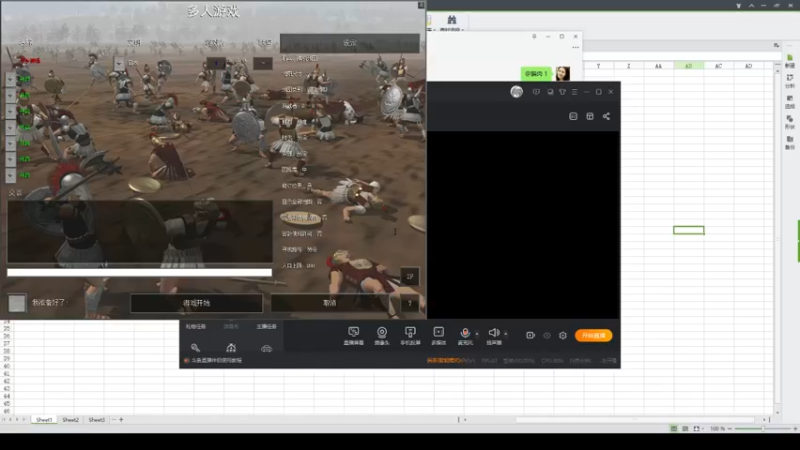This screenshot has height=450, width=800.
Task: Click the top icon in spreadsheet right sidebar
Action: pyautogui.click(x=790, y=58)
